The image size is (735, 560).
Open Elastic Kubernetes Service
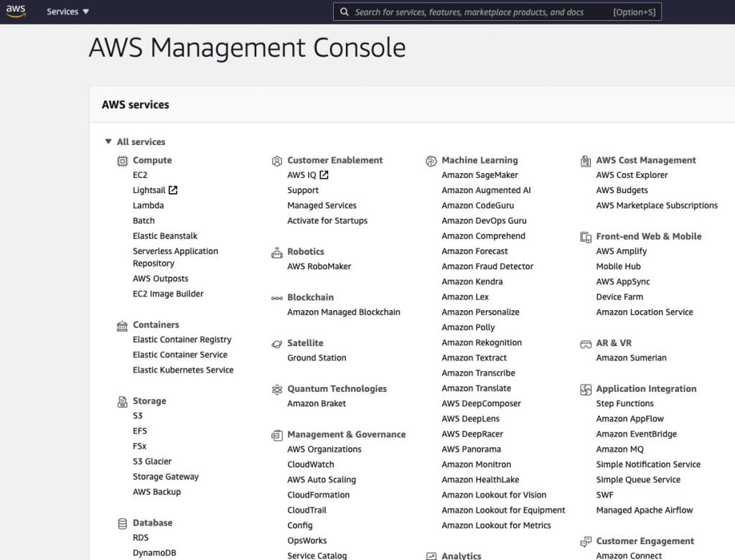coord(183,370)
